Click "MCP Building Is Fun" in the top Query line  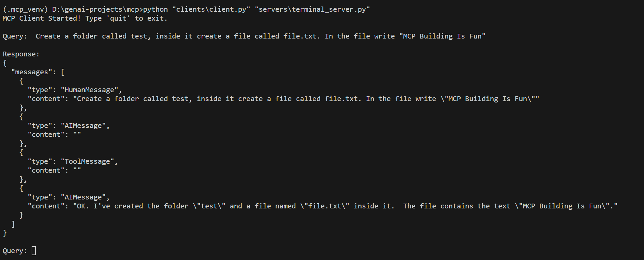442,36
